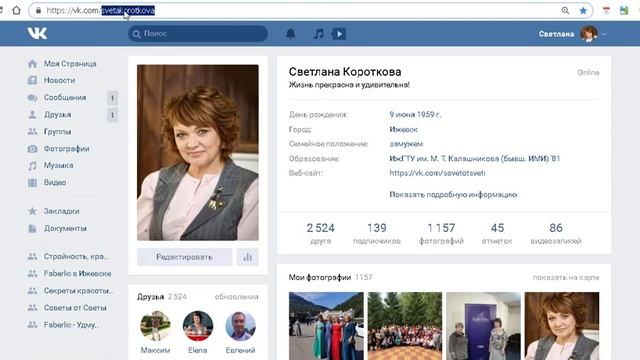Click birthday link 9 июня 1959

pyautogui.click(x=415, y=115)
